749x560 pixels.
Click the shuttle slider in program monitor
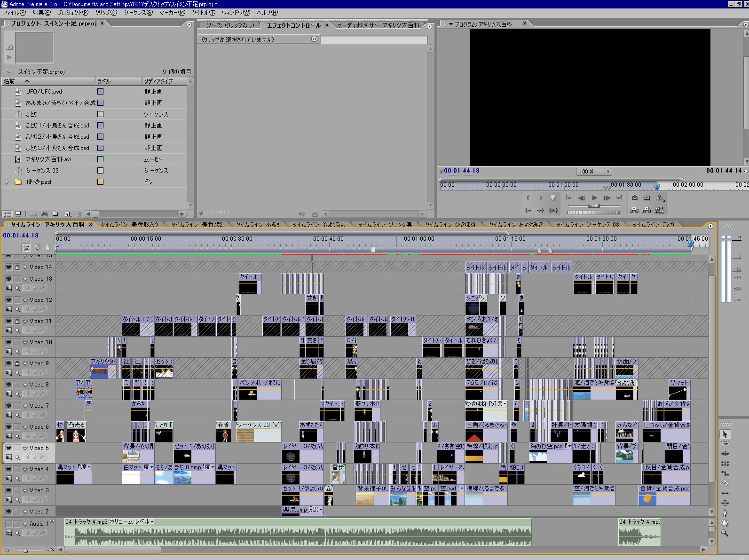[594, 206]
